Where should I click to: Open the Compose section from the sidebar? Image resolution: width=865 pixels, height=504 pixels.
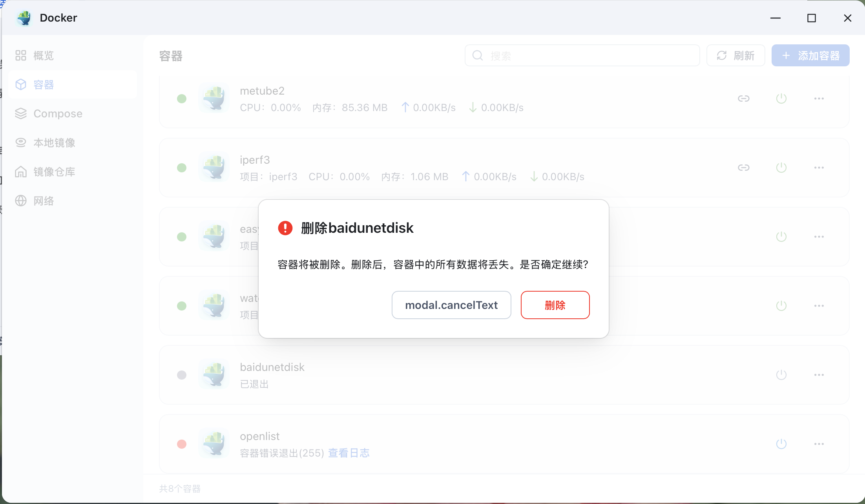coord(57,113)
